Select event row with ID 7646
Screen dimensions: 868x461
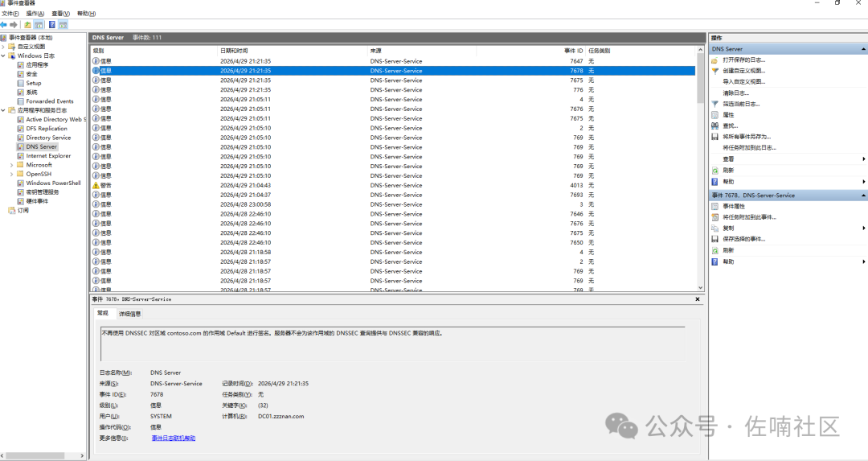coord(393,214)
